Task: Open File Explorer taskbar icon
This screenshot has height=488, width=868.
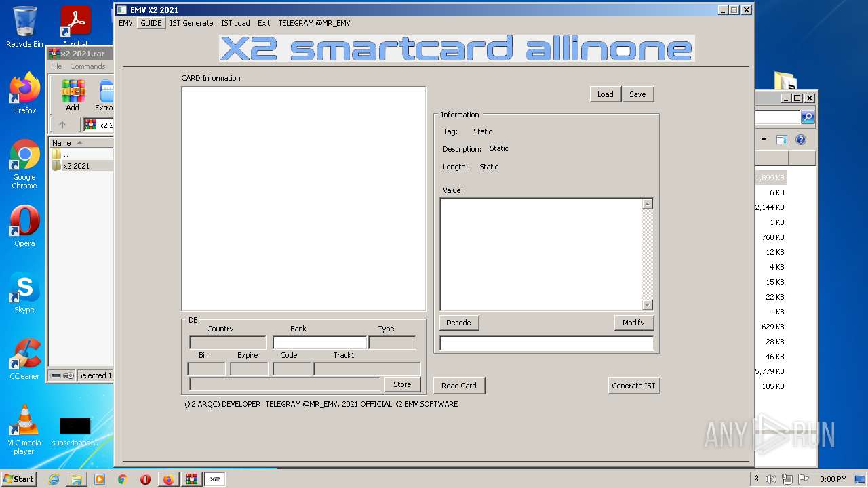Action: click(x=77, y=479)
